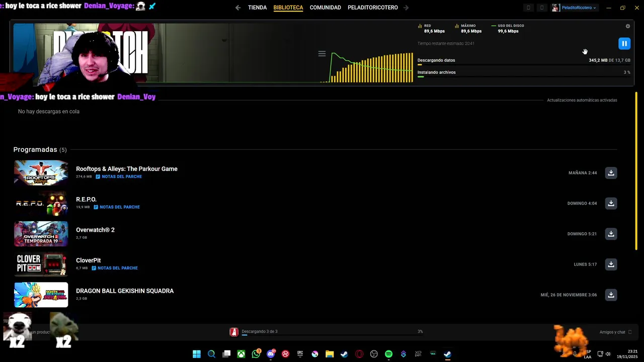Image resolution: width=644 pixels, height=362 pixels.
Task: Click the RED 89,6 Mbps stat
Action: (x=432, y=28)
